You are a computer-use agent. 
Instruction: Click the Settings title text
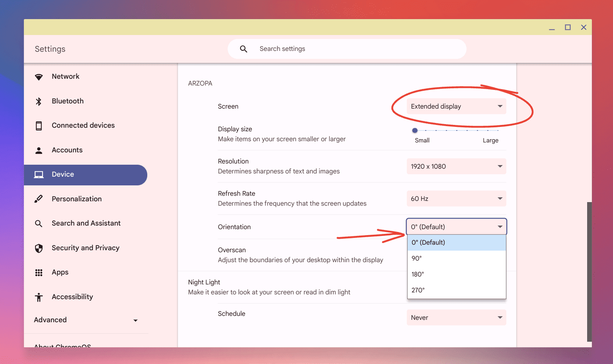point(50,49)
